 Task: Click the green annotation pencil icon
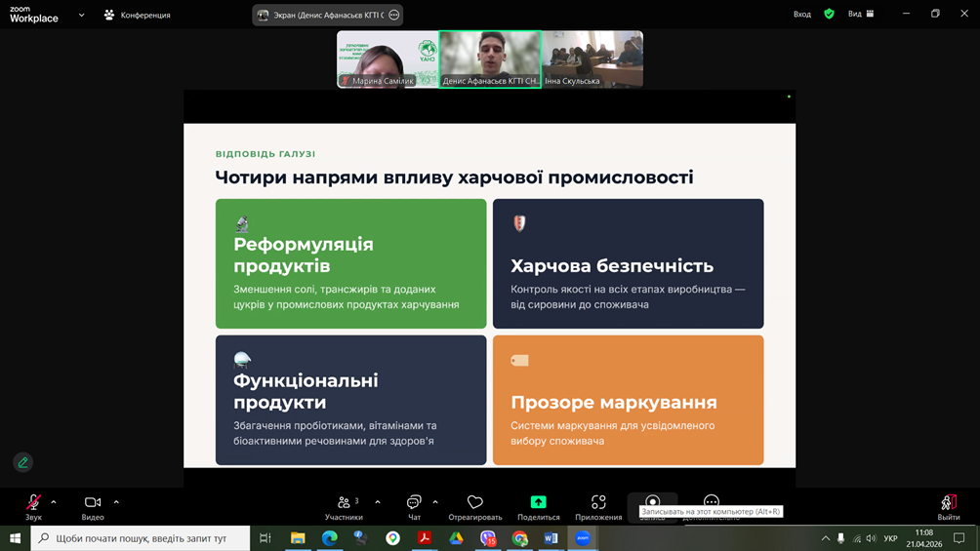click(23, 462)
